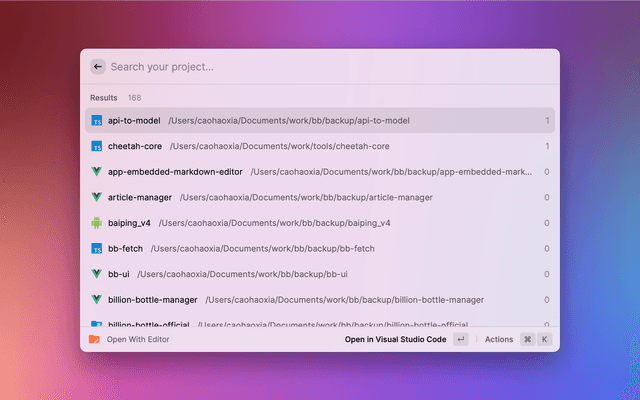Open the Actions panel
640x400 pixels.
(x=498, y=339)
